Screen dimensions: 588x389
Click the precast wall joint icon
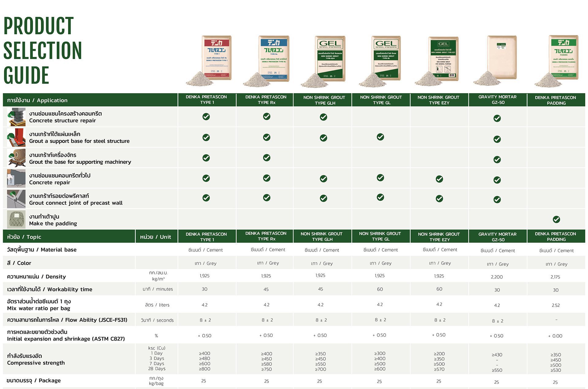pyautogui.click(x=16, y=199)
